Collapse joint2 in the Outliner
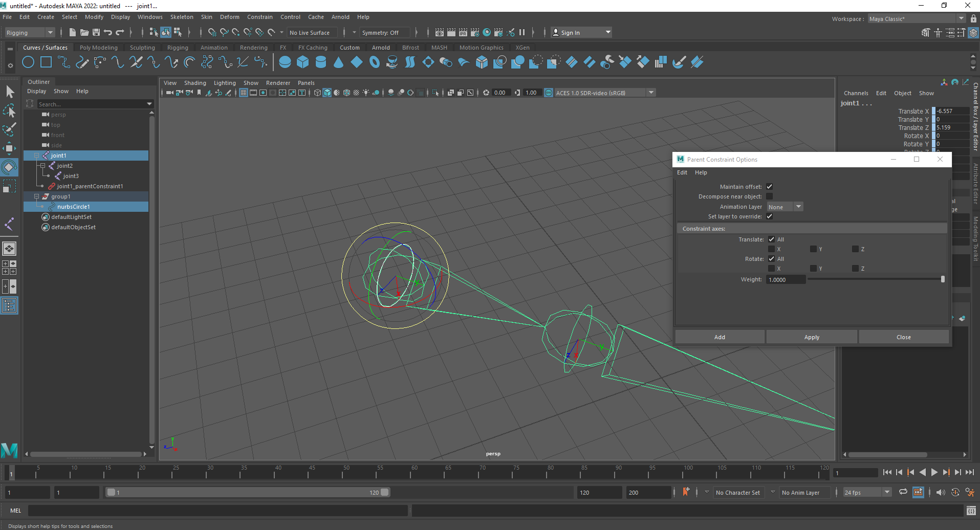This screenshot has height=530, width=980. pos(42,166)
